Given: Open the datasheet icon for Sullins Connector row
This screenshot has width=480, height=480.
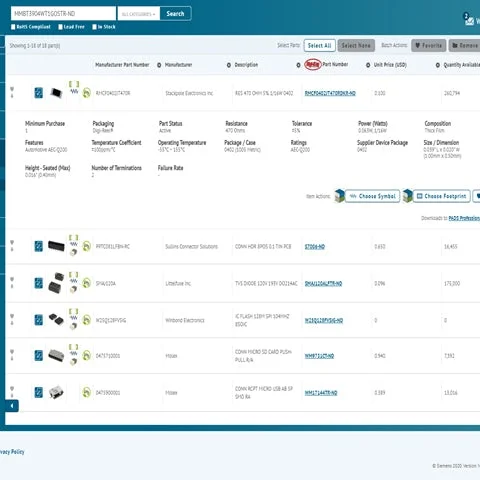Looking at the screenshot, I should coord(39,246).
